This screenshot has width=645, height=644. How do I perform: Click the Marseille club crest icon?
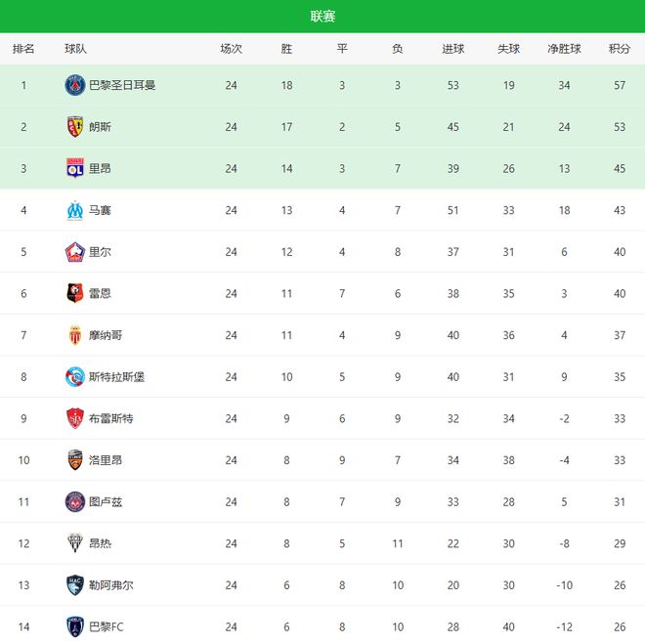[75, 210]
